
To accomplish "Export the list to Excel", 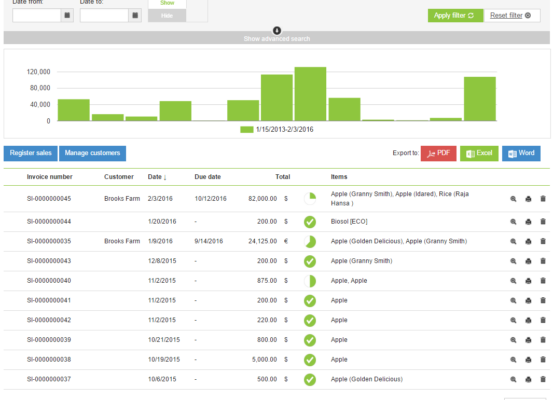I will pos(479,153).
